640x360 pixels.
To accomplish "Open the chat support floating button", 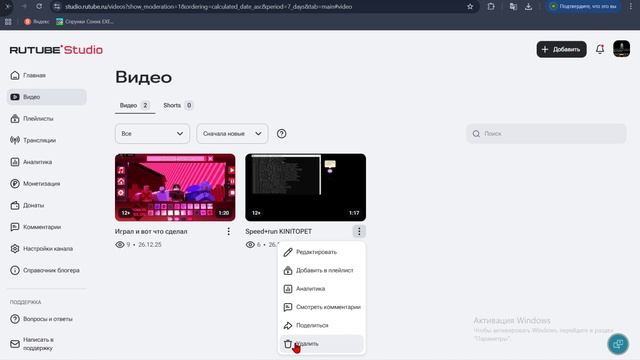I will pyautogui.click(x=618, y=344).
